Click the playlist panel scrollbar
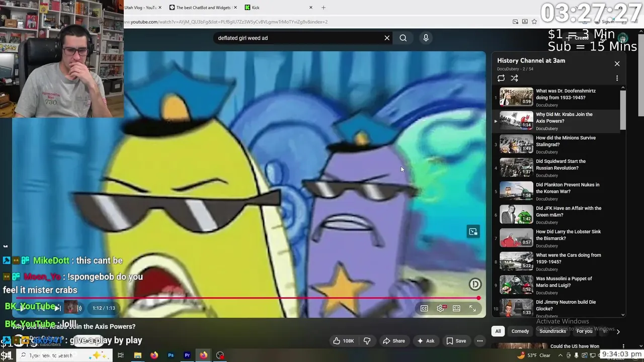 pos(623,110)
